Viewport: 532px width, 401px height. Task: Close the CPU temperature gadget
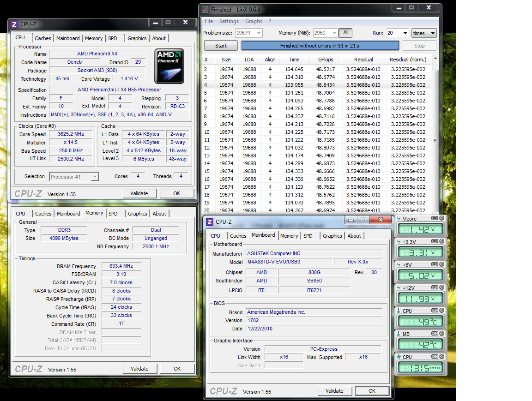pos(442,311)
